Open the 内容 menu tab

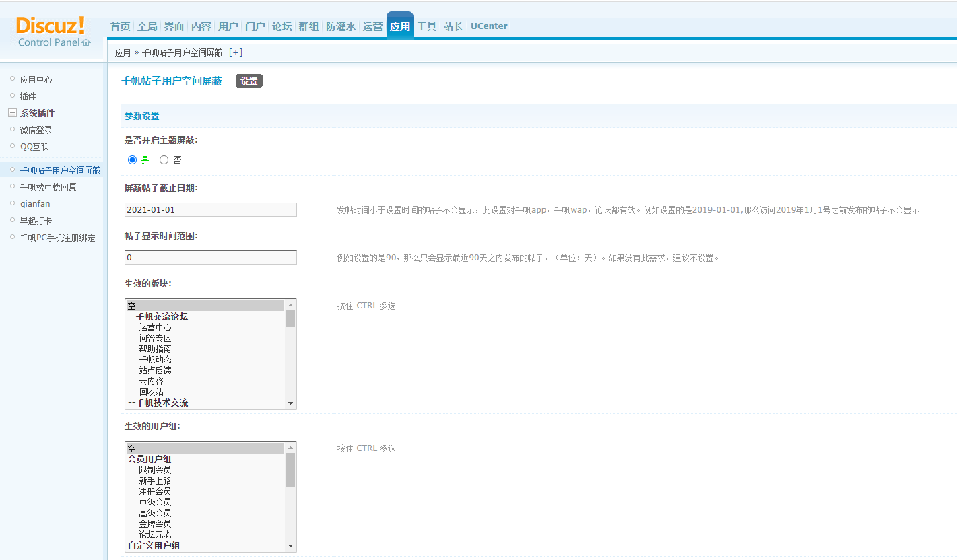click(201, 26)
